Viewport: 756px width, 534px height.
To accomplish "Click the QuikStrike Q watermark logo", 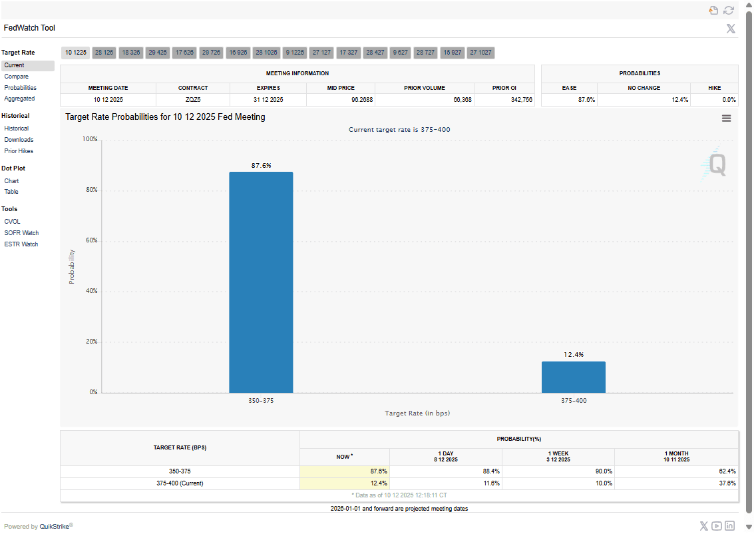I will click(715, 164).
